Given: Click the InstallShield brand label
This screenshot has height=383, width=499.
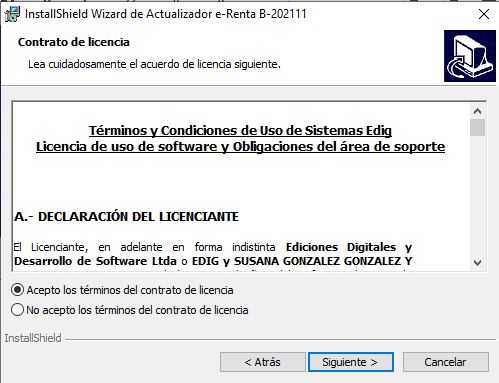Looking at the screenshot, I should (33, 338).
